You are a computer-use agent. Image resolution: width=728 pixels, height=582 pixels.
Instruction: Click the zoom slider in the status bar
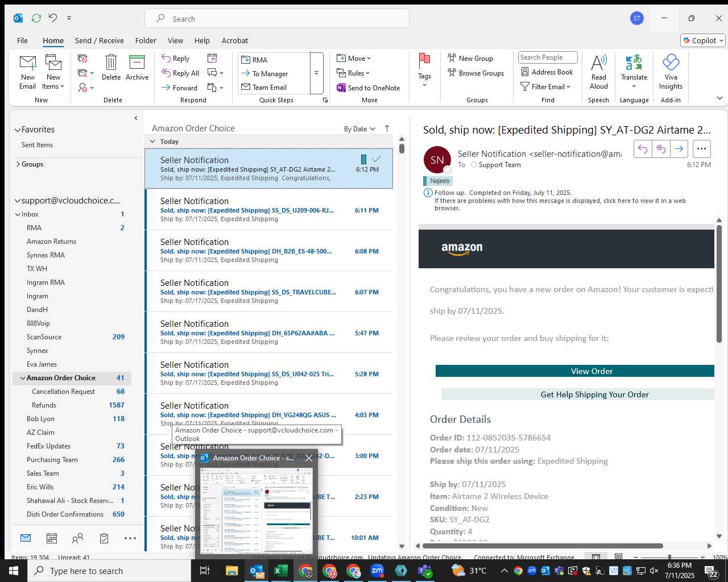point(670,558)
